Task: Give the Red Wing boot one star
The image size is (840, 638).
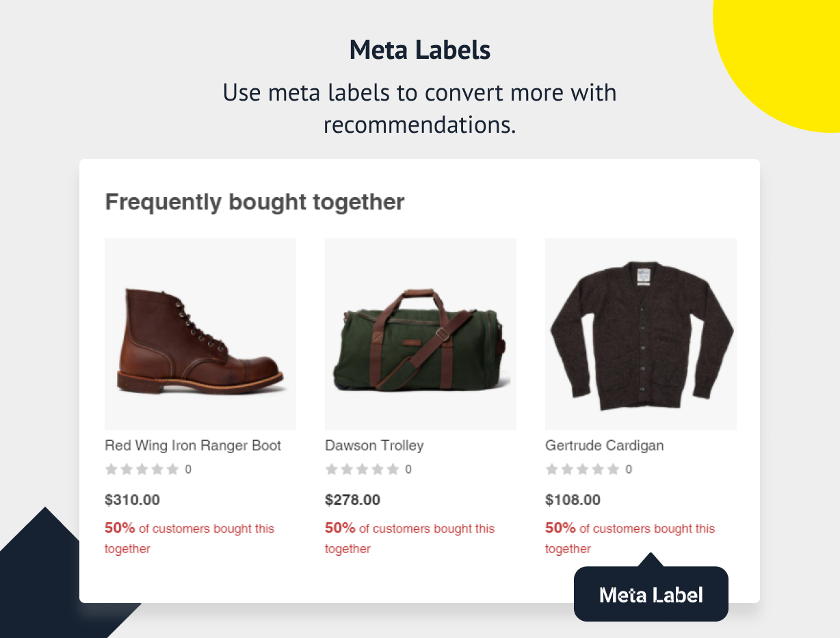Action: pos(111,470)
